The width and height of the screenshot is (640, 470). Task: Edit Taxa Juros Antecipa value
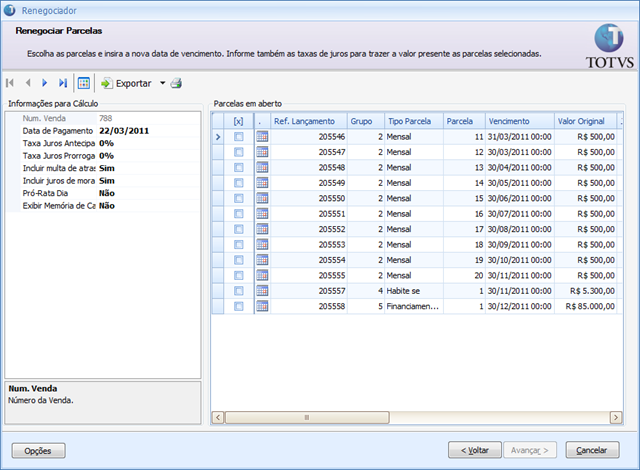coord(149,143)
